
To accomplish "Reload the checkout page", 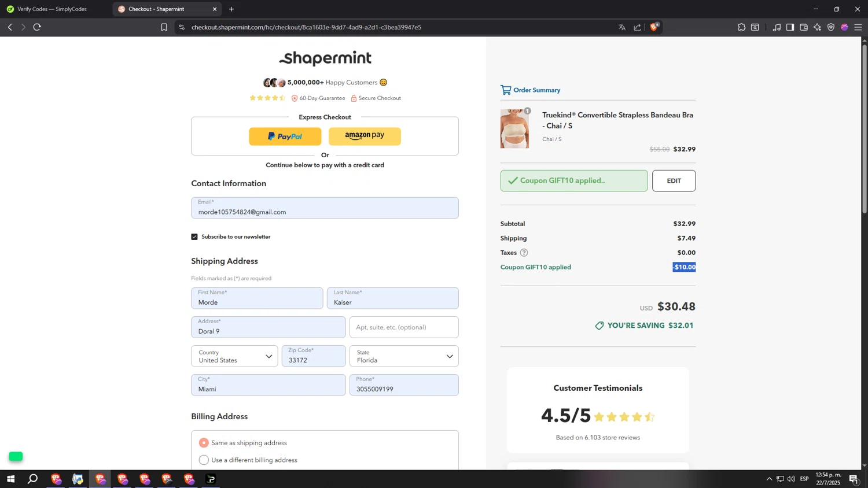I will (37, 27).
